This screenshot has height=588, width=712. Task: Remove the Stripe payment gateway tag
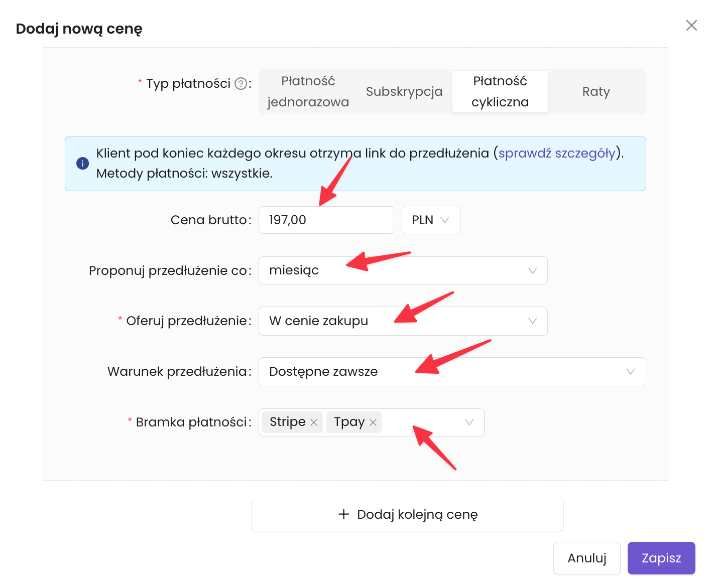pyautogui.click(x=314, y=422)
